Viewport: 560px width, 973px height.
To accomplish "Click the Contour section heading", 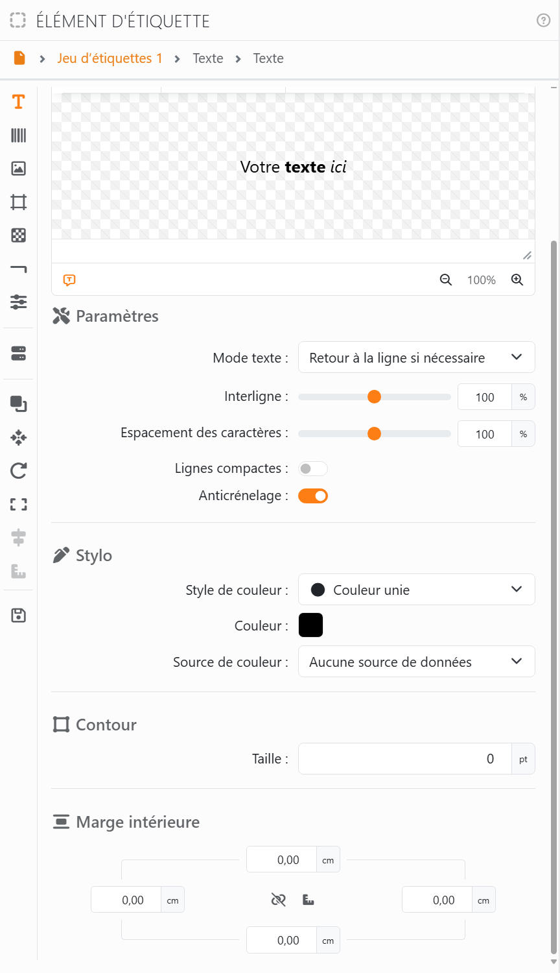I will [106, 725].
